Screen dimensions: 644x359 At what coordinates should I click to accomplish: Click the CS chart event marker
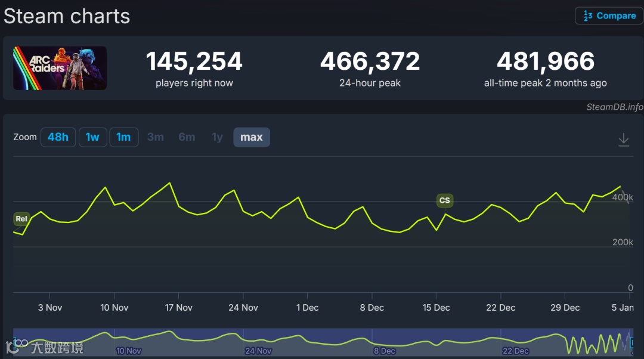tap(445, 200)
